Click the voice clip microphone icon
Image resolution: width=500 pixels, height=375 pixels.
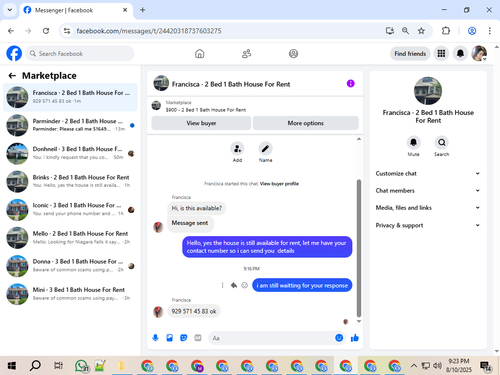tap(155, 338)
